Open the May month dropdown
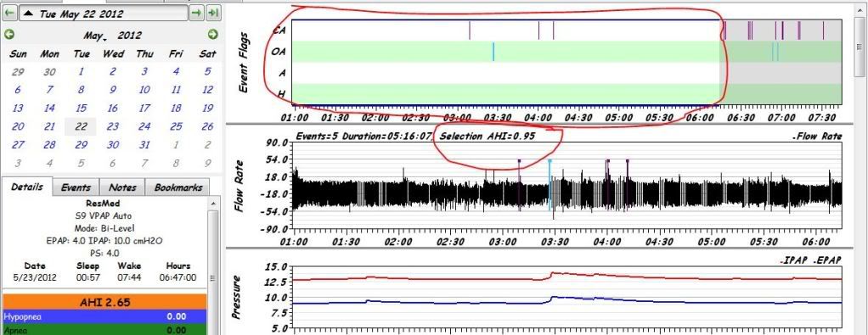 95,36
